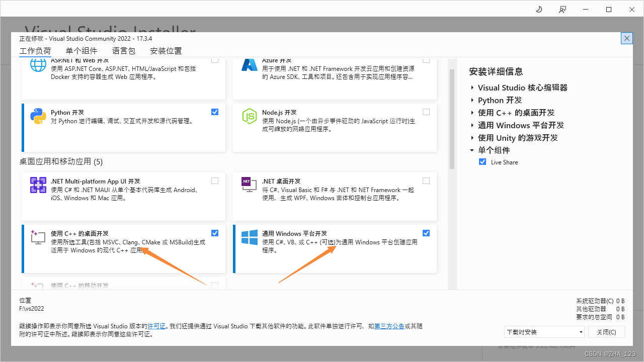The image size is (644, 362).
Task: Toggle the Live Share component checkbox
Action: pyautogui.click(x=482, y=162)
